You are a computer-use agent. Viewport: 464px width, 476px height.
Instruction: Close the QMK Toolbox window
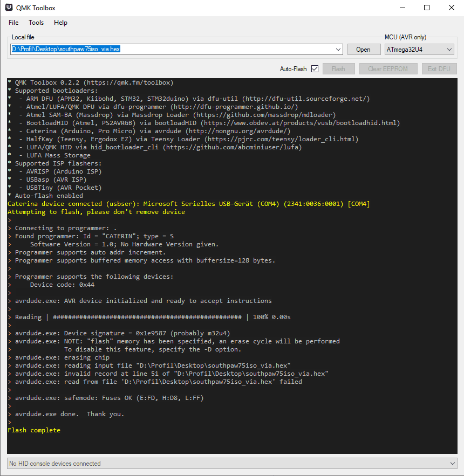click(x=451, y=8)
